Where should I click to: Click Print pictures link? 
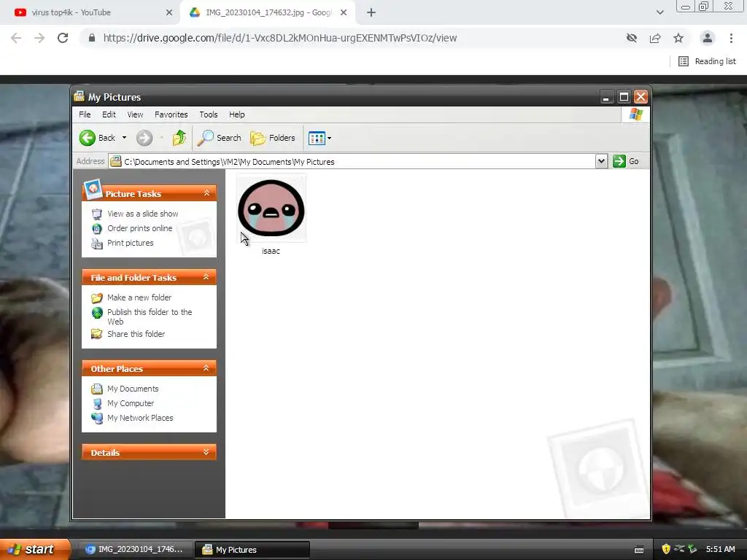130,243
